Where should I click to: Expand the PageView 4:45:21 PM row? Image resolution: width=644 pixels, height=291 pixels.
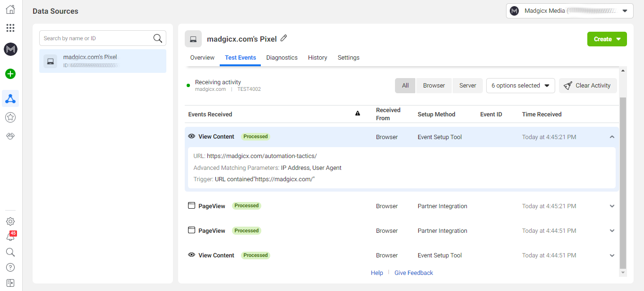click(x=612, y=206)
